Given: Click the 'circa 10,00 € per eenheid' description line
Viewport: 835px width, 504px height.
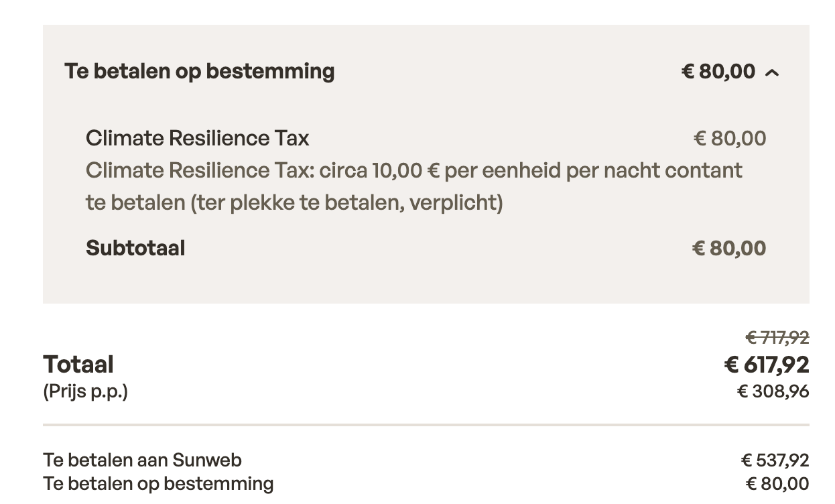Looking at the screenshot, I should point(413,170).
